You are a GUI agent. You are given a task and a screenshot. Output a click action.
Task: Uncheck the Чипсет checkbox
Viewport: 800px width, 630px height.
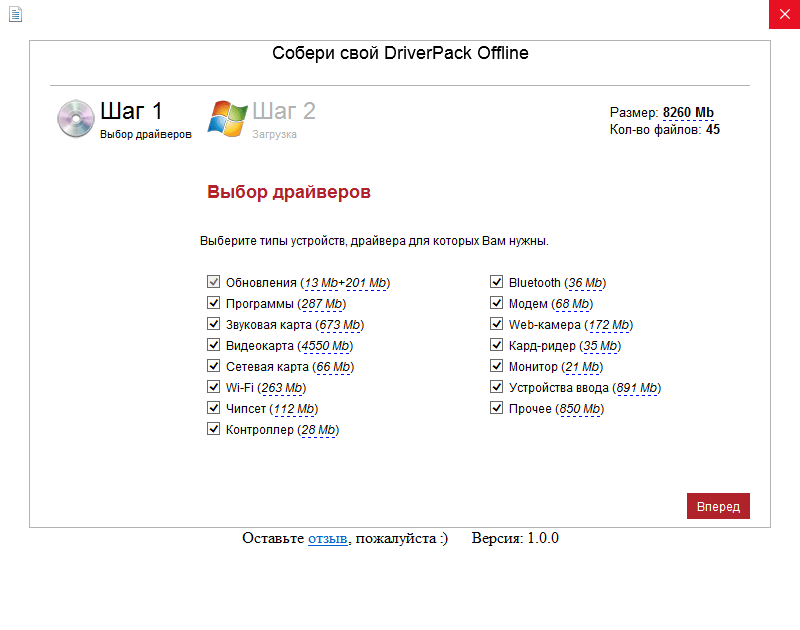tap(213, 408)
